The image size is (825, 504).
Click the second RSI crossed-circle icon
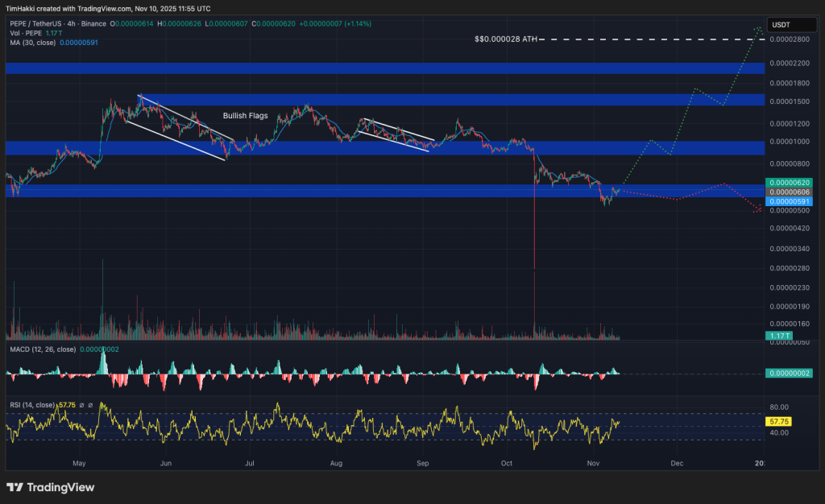tap(90, 404)
